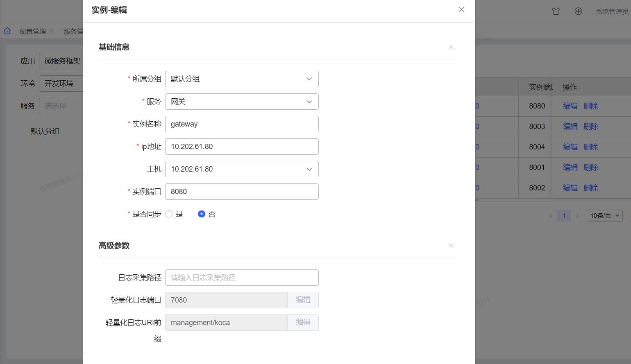Close the 配置管理 tab
The image size is (631, 364).
52,31
